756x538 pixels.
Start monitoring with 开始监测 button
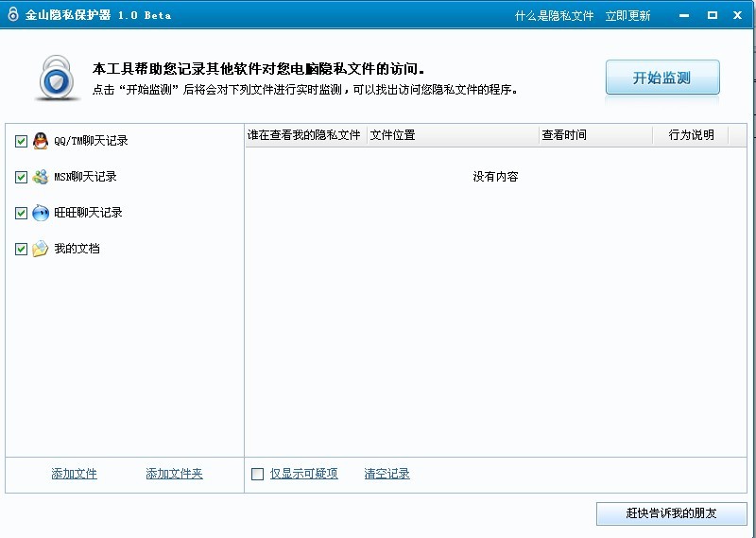pos(662,78)
